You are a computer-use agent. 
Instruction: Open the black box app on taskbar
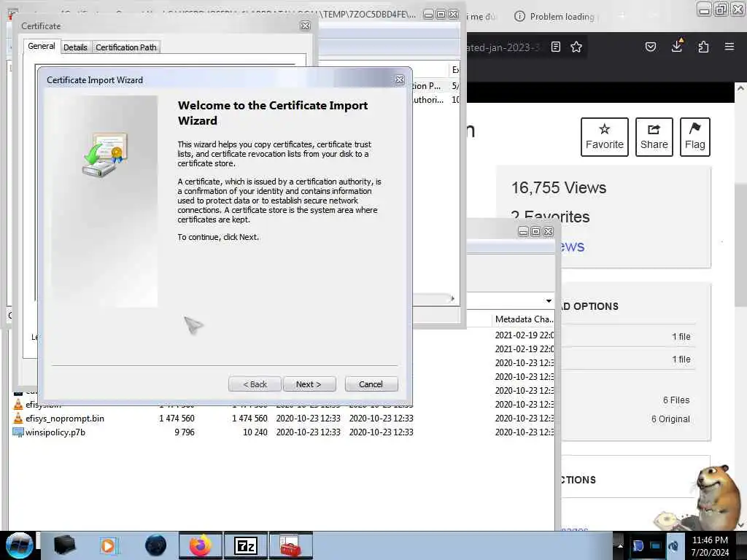(x=64, y=545)
